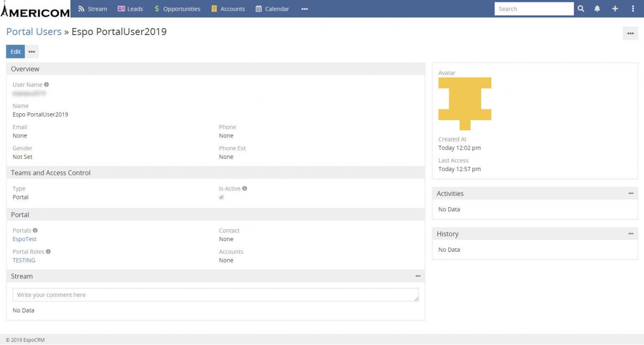The height and width of the screenshot is (345, 644).
Task: Open the Calendar tab
Action: pos(272,9)
